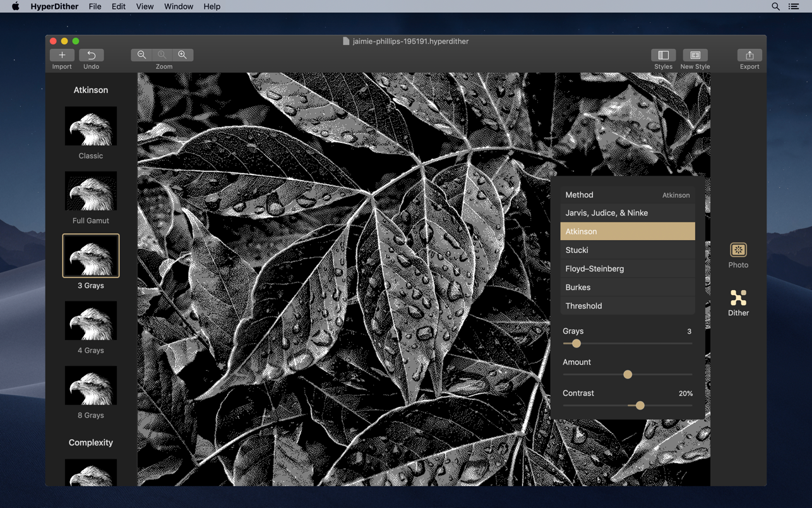Image resolution: width=812 pixels, height=508 pixels.
Task: Create a New Style from toolbar
Action: pos(695,55)
